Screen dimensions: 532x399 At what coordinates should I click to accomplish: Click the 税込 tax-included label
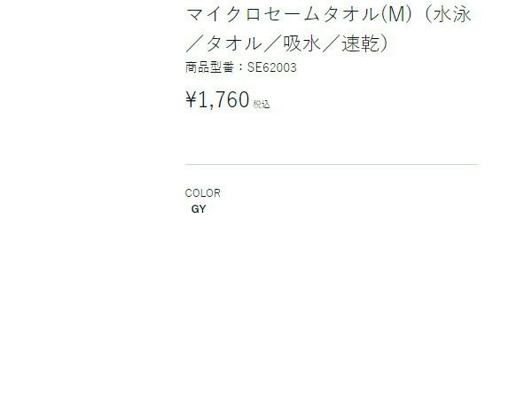pyautogui.click(x=262, y=104)
